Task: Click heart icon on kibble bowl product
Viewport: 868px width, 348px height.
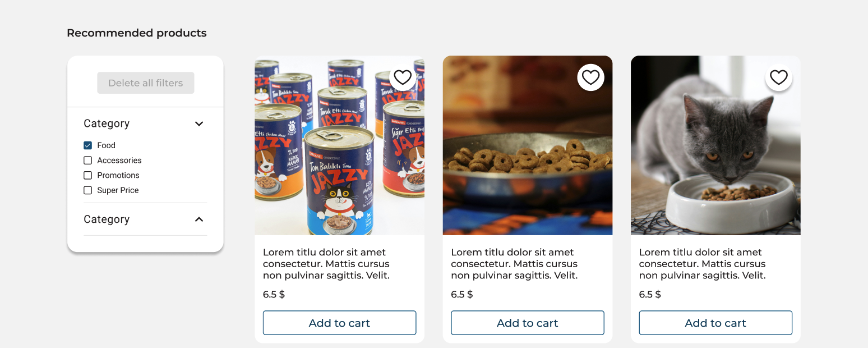Action: click(590, 77)
